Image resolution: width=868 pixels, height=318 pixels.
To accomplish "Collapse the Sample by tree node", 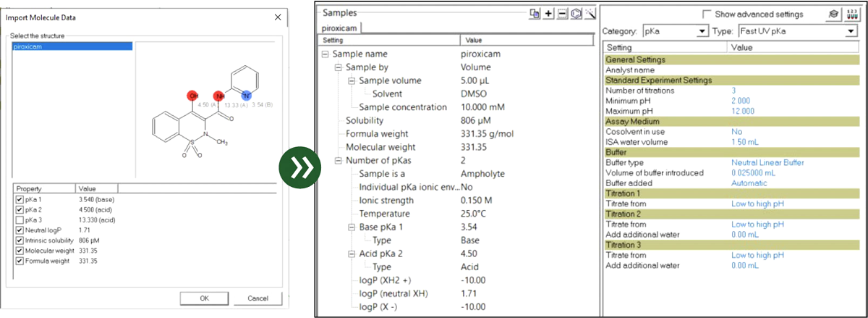I will (337, 67).
